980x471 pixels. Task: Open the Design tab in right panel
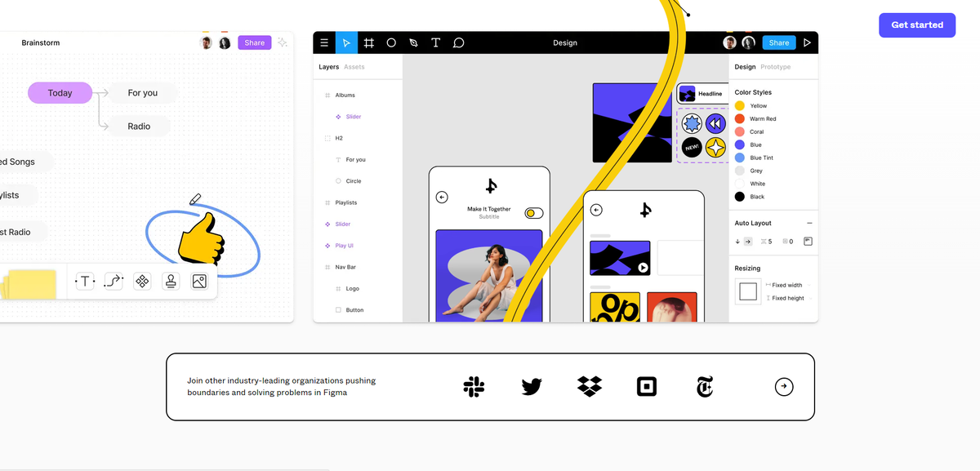coord(745,67)
